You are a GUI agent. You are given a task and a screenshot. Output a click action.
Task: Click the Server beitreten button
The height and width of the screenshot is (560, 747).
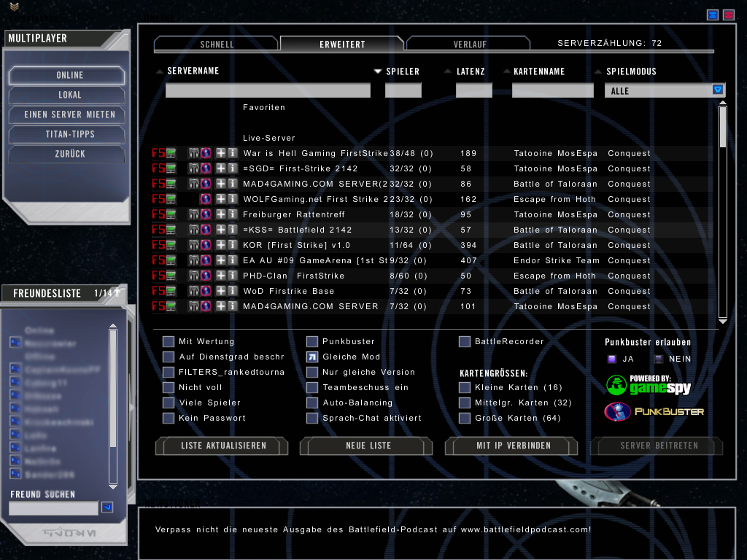[657, 446]
